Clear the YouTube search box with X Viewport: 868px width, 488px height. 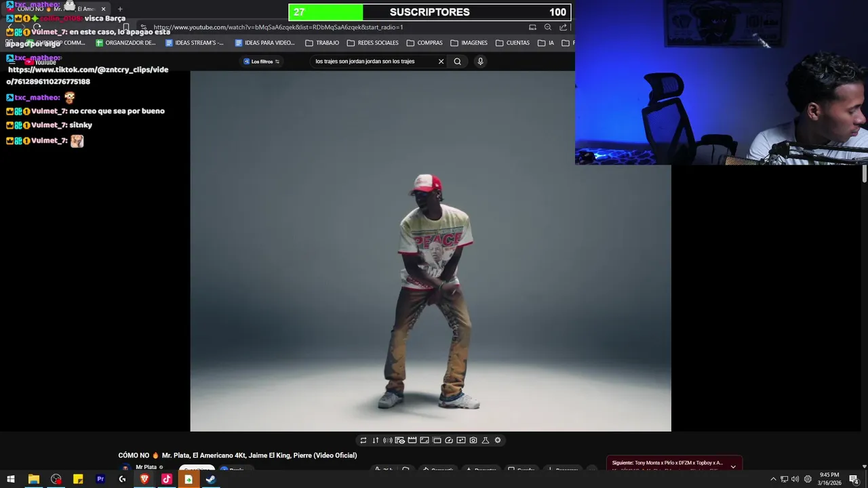441,62
